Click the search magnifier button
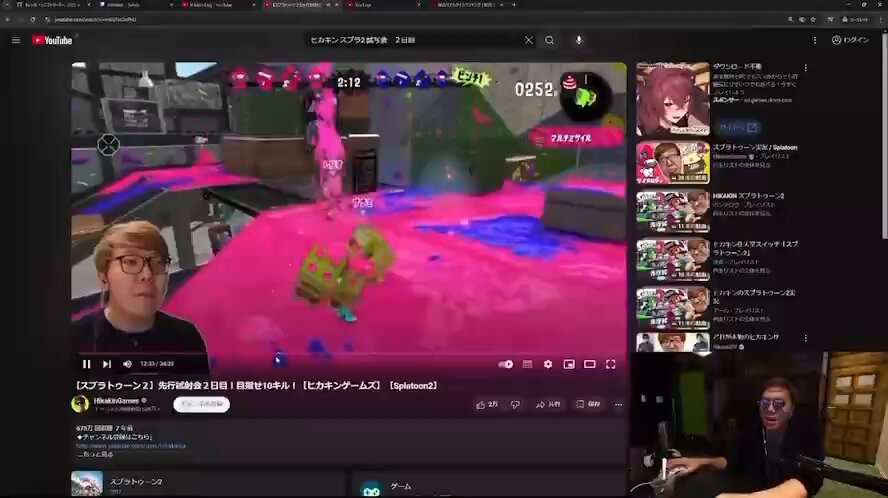This screenshot has width=888, height=498. point(549,40)
